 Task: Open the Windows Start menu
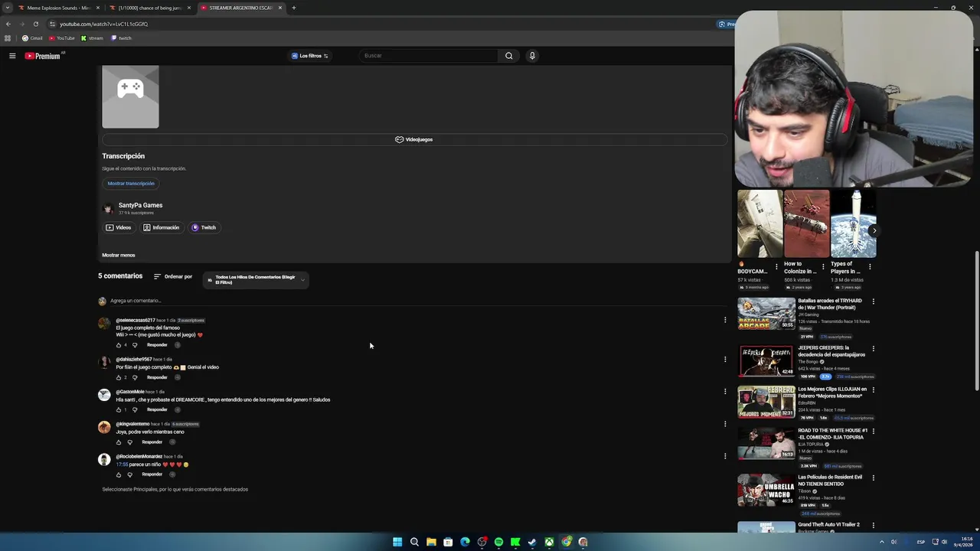pos(397,542)
